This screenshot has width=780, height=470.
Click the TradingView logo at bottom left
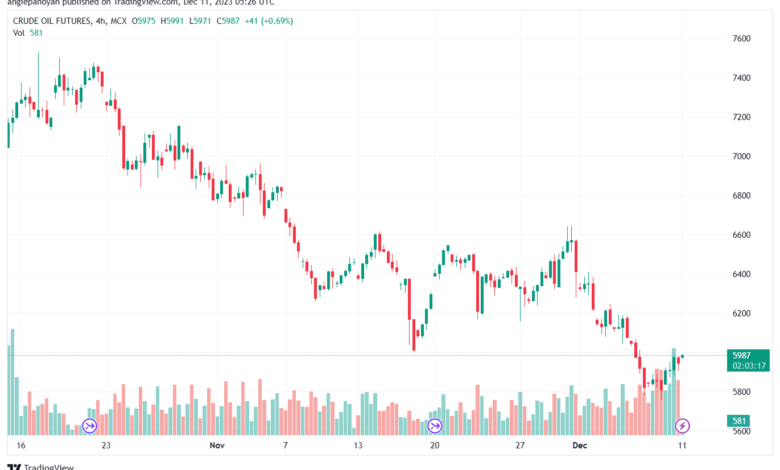point(41,467)
